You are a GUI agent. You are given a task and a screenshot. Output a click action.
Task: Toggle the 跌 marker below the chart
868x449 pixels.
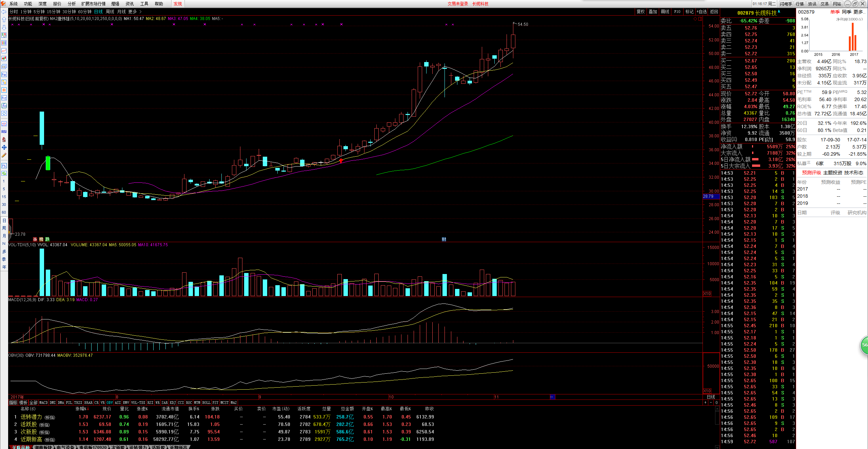pyautogui.click(x=47, y=239)
